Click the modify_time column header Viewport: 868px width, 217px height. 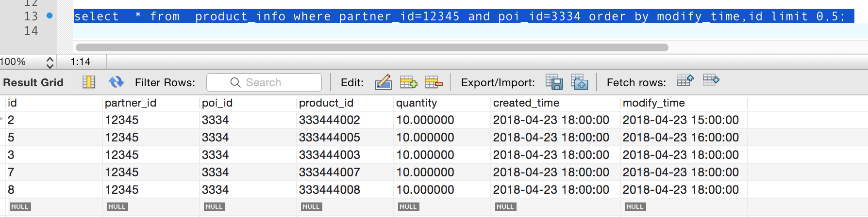(684, 103)
